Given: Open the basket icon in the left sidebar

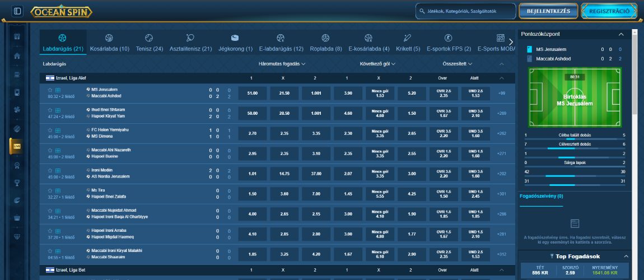Looking at the screenshot, I should tap(17, 218).
